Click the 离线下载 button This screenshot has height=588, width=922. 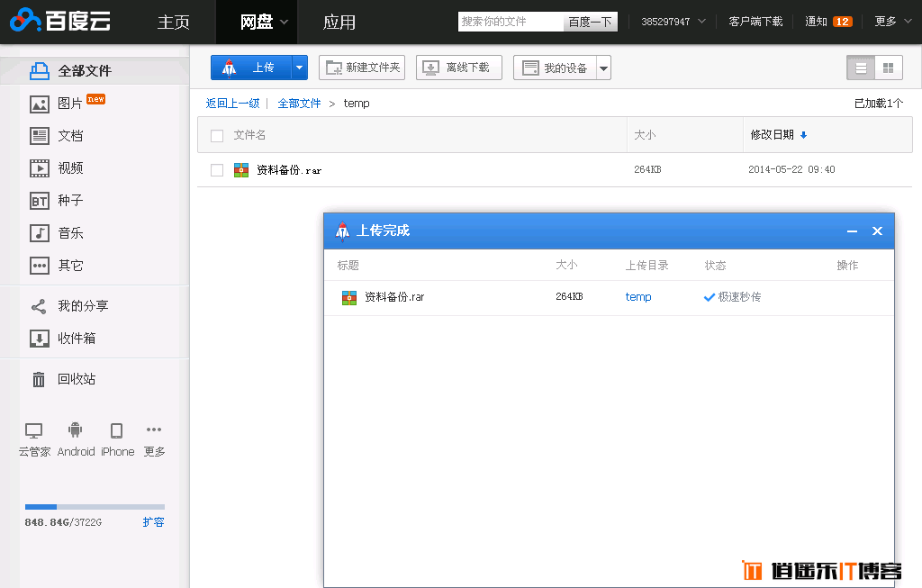(x=458, y=68)
